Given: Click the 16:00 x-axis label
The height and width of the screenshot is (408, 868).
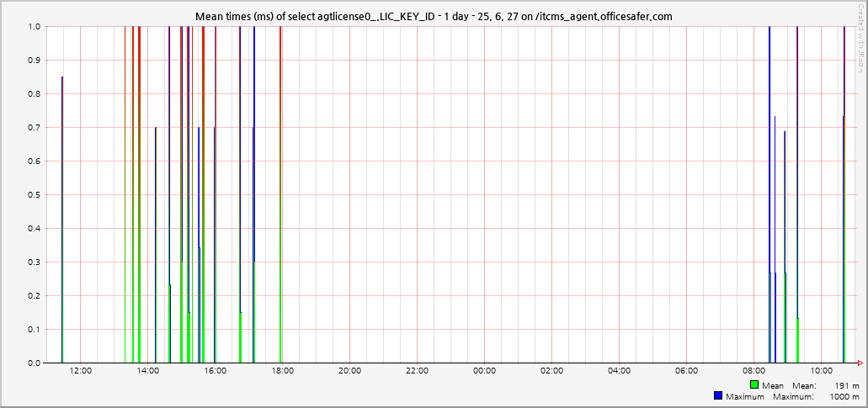Looking at the screenshot, I should click(216, 371).
